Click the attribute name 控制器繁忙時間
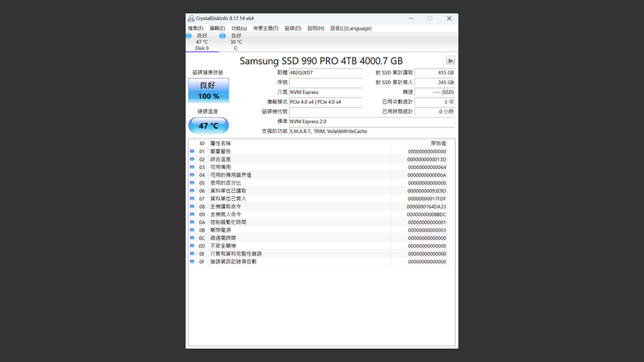Viewport: 644px width, 362px height. pyautogui.click(x=228, y=222)
